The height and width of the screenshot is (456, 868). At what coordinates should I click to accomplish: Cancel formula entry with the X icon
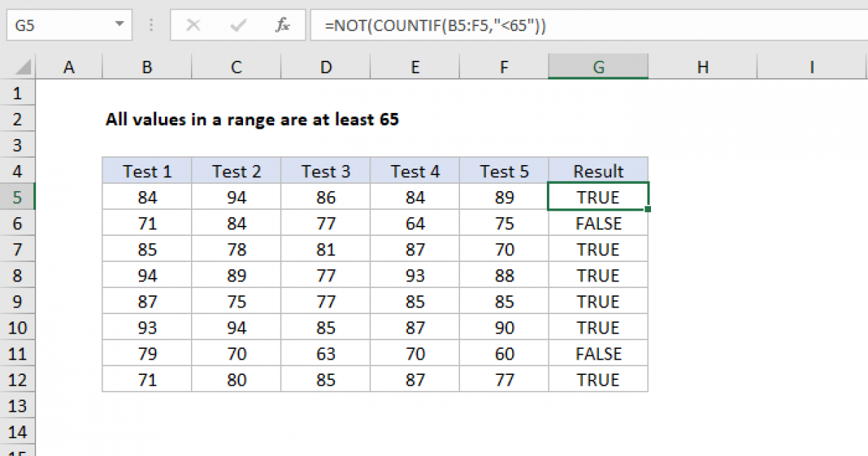click(x=193, y=24)
